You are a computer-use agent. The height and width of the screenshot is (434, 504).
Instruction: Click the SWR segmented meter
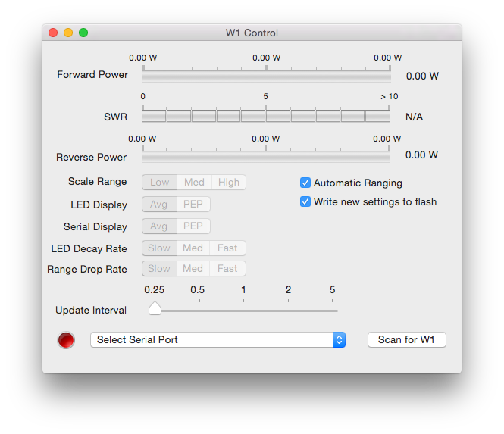tap(266, 116)
